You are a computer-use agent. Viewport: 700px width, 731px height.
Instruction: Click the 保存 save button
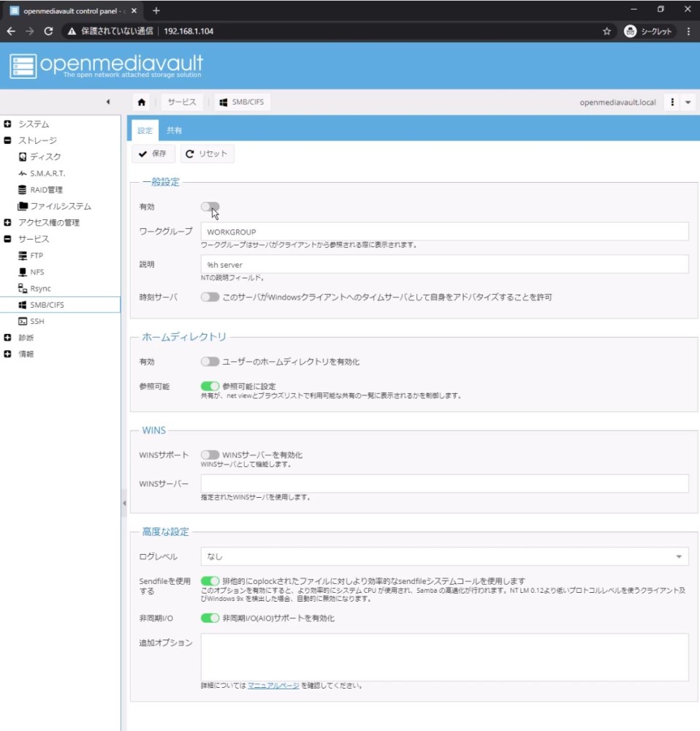coord(153,154)
